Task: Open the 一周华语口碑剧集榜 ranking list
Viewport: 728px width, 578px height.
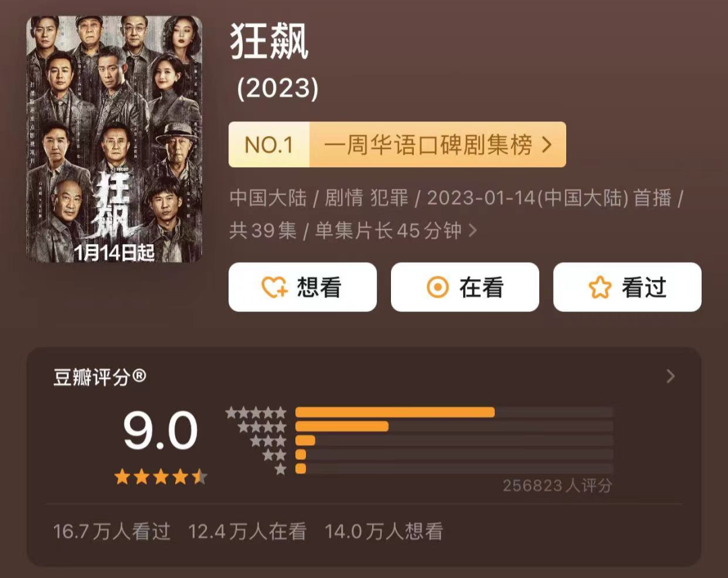Action: click(x=428, y=144)
